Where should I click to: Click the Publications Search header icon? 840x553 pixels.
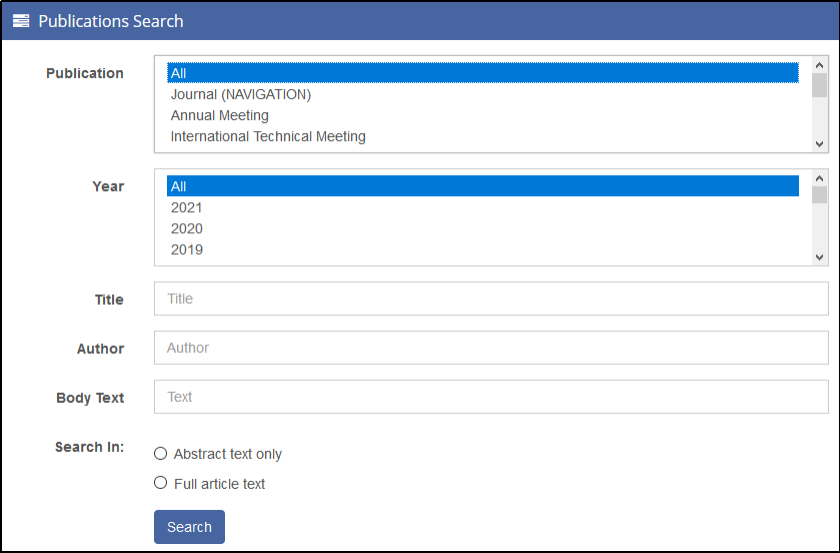pos(21,21)
